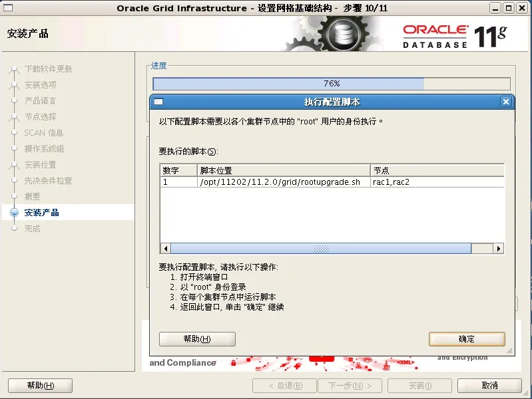Click the 脚本位置 column header
The width and height of the screenshot is (532, 399).
coord(284,170)
